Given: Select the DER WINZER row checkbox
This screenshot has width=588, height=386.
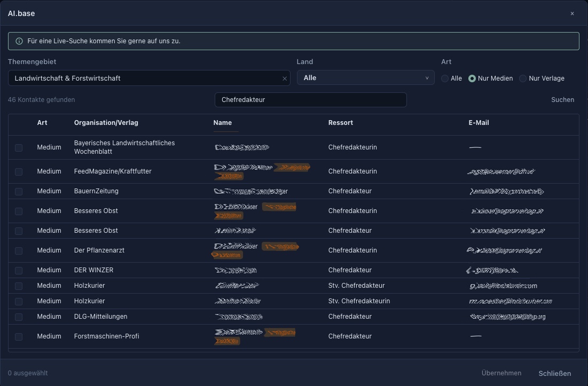Looking at the screenshot, I should pyautogui.click(x=19, y=271).
